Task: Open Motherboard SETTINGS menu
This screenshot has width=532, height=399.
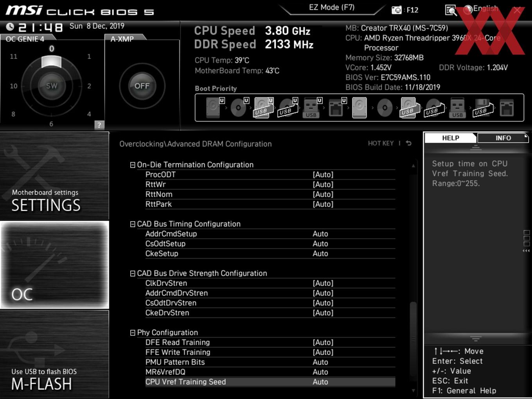Action: tap(54, 176)
